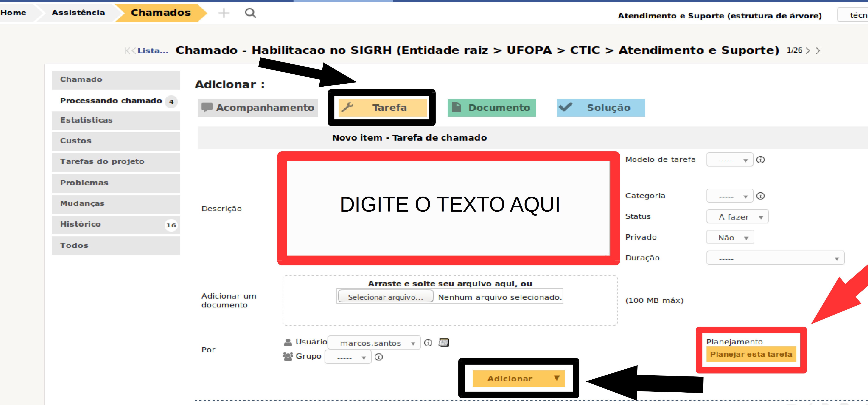This screenshot has width=868, height=405.
Task: Open calendar icon beside Usuário field
Action: point(444,342)
